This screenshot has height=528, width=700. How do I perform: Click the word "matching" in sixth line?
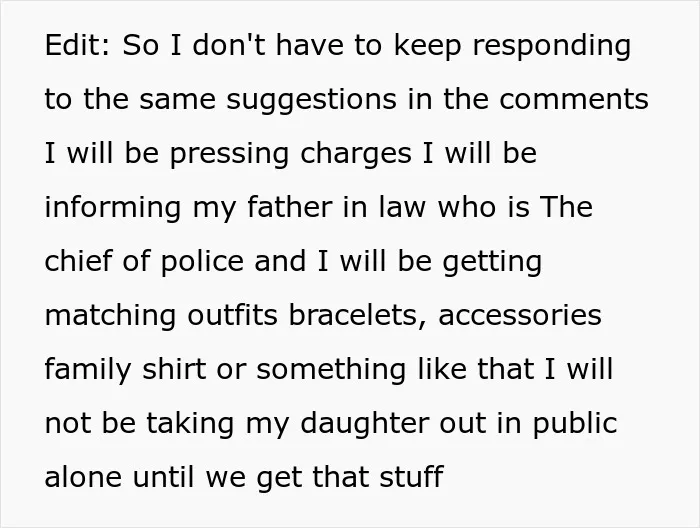click(110, 316)
